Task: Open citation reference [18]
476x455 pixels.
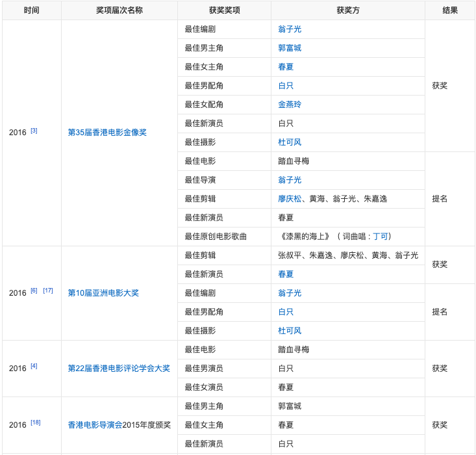Action: tap(36, 422)
